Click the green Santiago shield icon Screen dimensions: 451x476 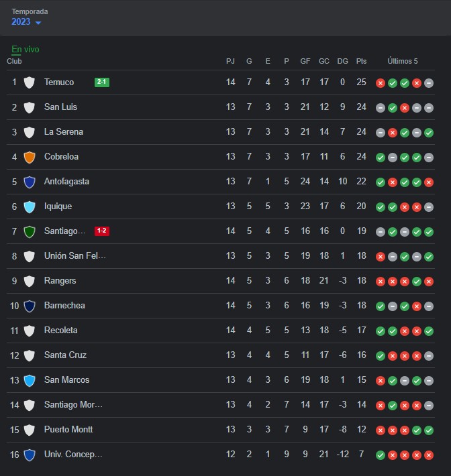(30, 232)
